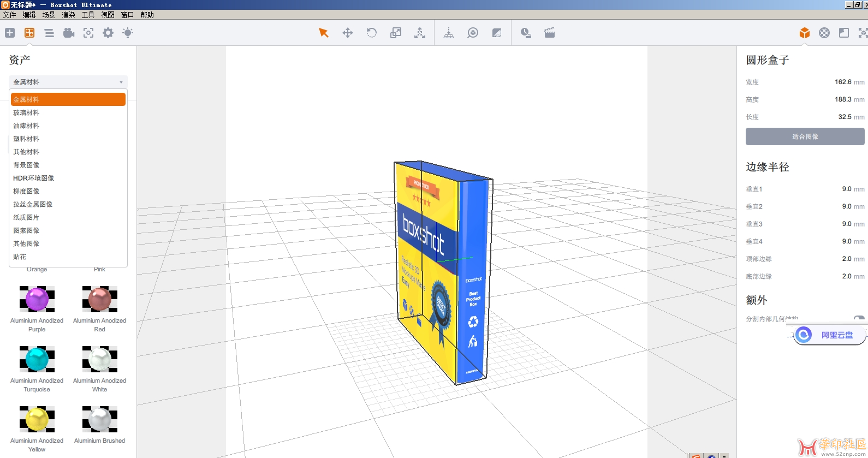Click the 阿里云盘 floating button
This screenshot has width=868, height=458.
click(829, 335)
